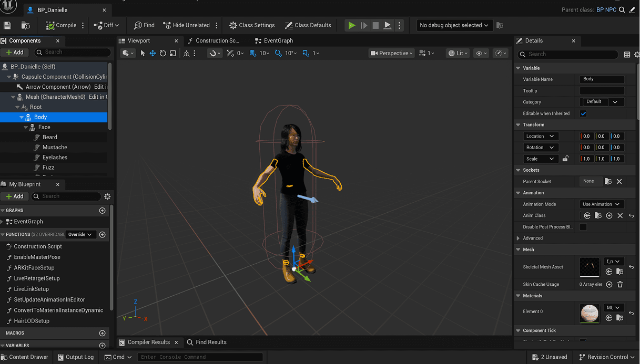Open LiveLinkSetup function
The height and width of the screenshot is (364, 640).
(31, 289)
